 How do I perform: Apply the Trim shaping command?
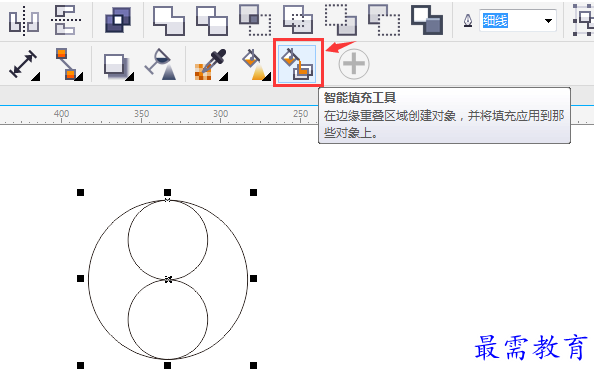pyautogui.click(x=212, y=21)
